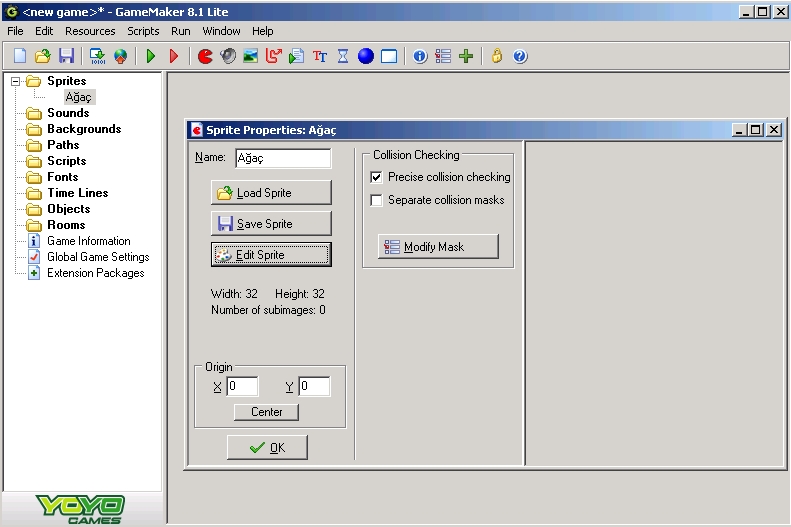Click the sprite Name text field
The height and width of the screenshot is (527, 791).
(282, 158)
